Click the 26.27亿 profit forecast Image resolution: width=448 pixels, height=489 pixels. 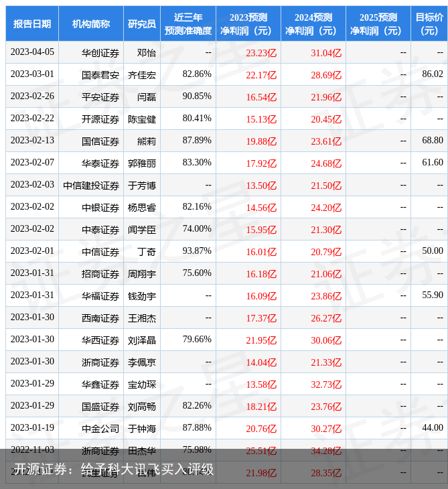click(x=326, y=318)
